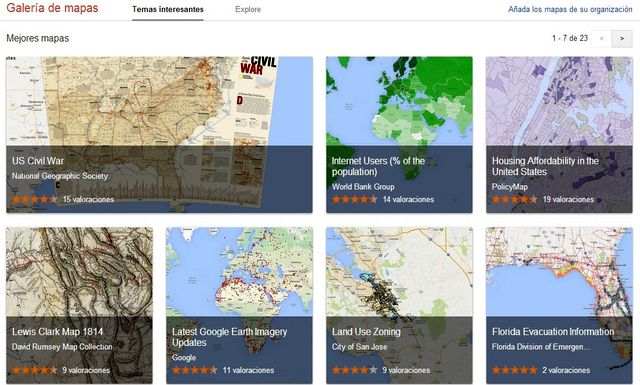The width and height of the screenshot is (640, 385).
Task: Click 2 valoraciones text
Action: tap(566, 370)
